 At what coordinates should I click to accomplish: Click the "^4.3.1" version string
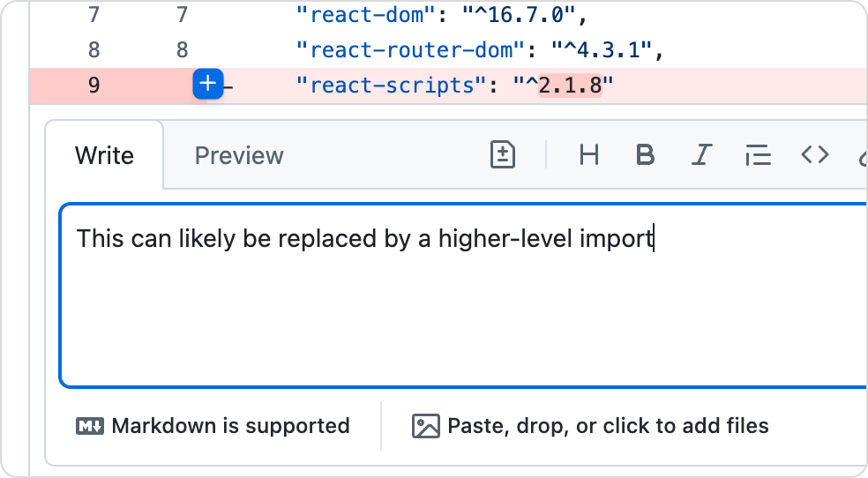click(x=605, y=50)
